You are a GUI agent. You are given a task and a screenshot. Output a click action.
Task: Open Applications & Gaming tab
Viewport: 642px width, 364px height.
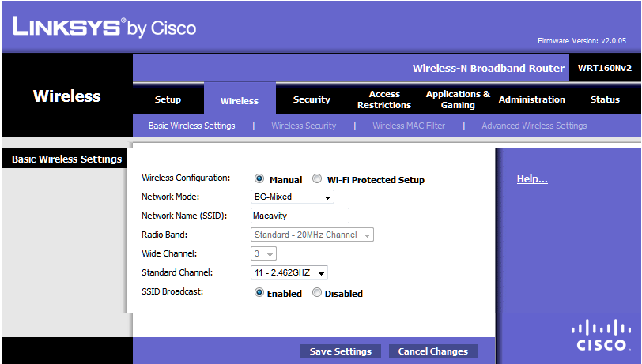click(x=458, y=99)
